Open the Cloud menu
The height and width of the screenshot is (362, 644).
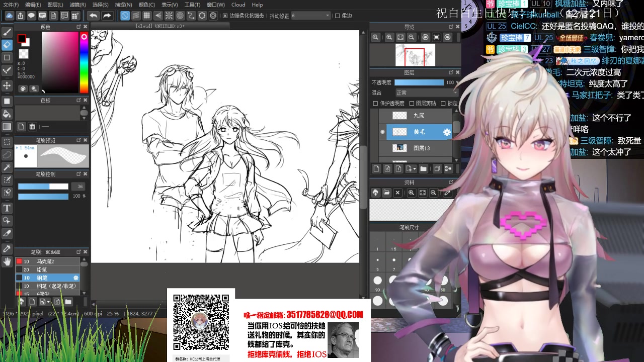pyautogui.click(x=238, y=5)
